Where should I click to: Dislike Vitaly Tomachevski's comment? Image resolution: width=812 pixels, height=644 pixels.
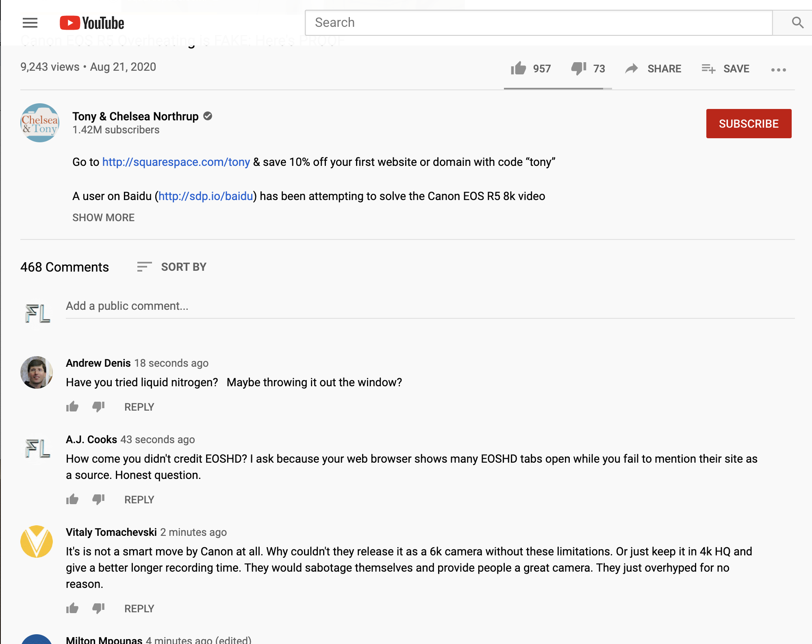click(x=98, y=608)
